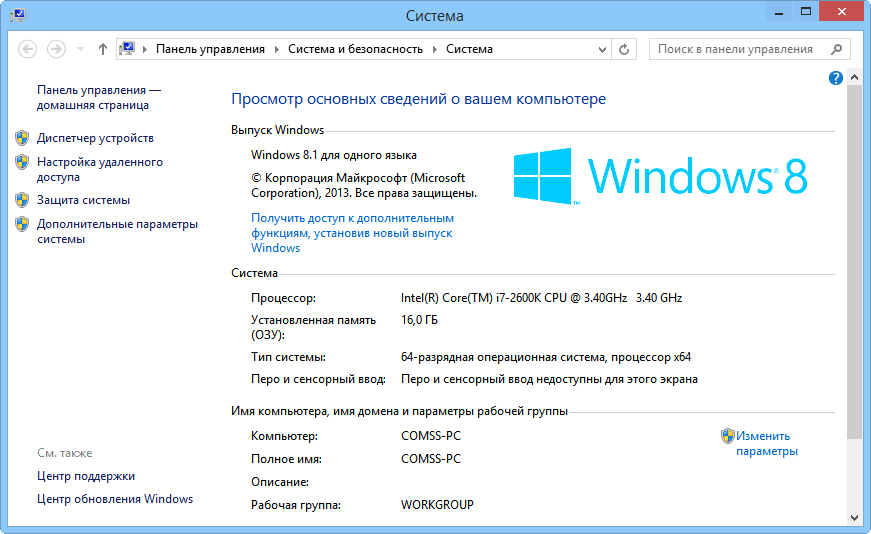Screen dimensions: 871x534
Task: Open the Изменить параметры link
Action: click(766, 443)
